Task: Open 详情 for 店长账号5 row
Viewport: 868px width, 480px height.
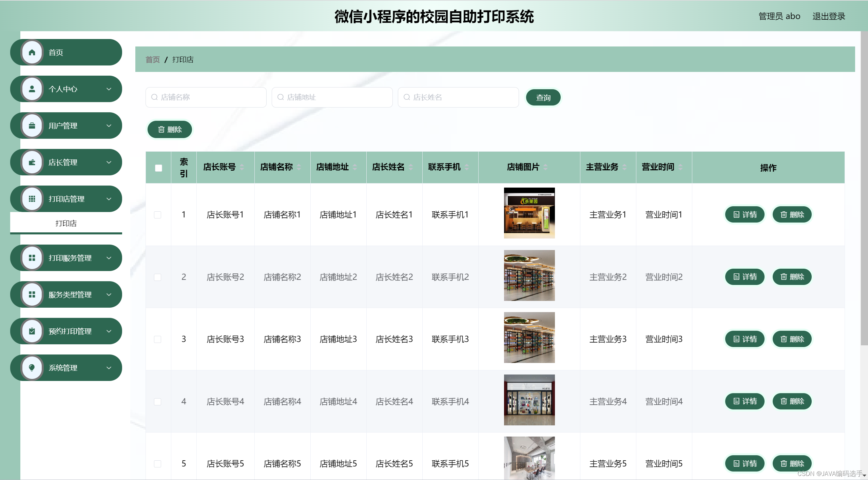Action: click(745, 464)
